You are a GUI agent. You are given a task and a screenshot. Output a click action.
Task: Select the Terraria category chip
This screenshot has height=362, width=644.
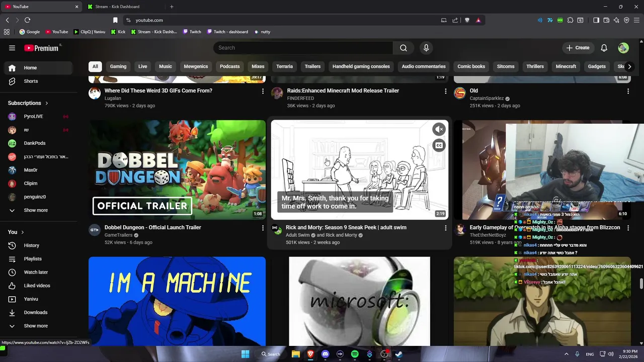(x=284, y=66)
